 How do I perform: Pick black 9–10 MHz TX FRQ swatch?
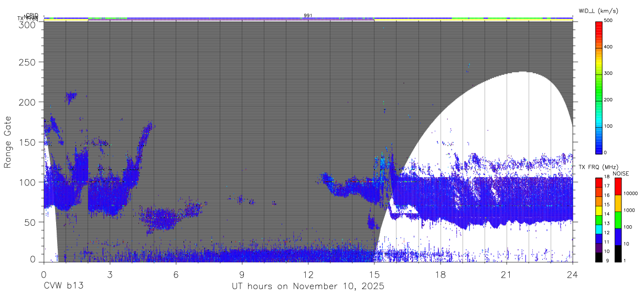(x=598, y=256)
